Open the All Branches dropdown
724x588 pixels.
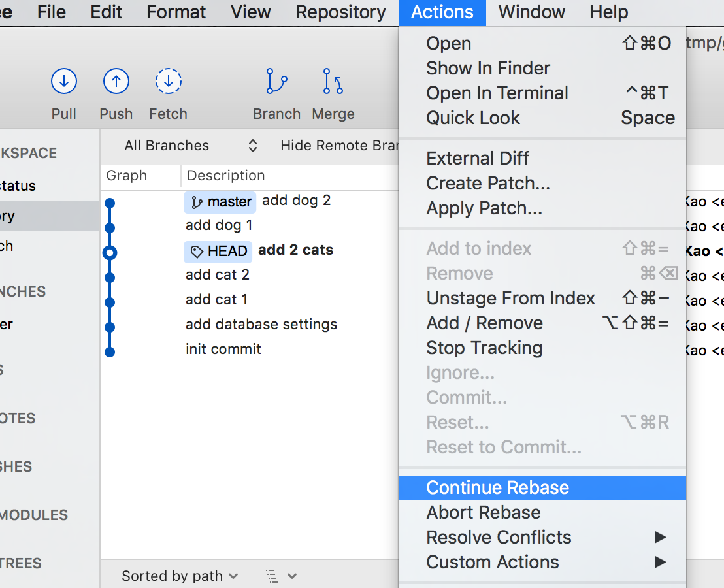[x=191, y=146]
